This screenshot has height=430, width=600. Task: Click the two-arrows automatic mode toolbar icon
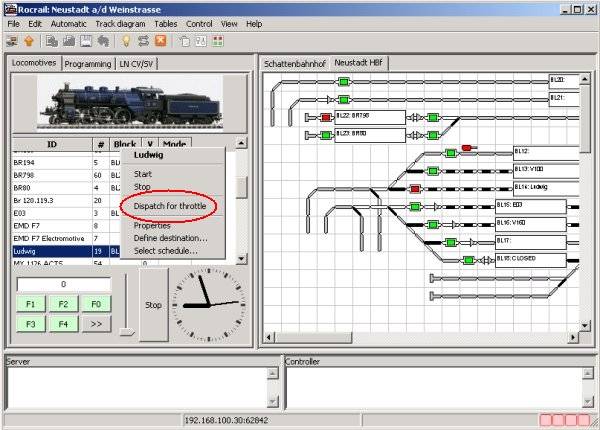[x=144, y=41]
